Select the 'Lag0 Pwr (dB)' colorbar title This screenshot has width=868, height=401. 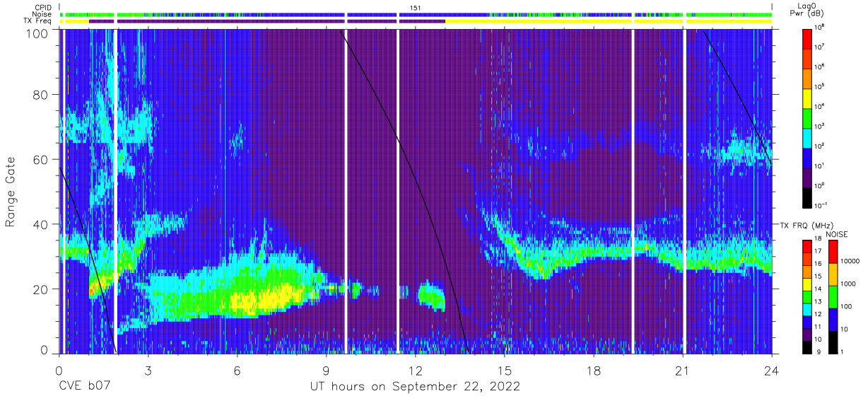808,9
